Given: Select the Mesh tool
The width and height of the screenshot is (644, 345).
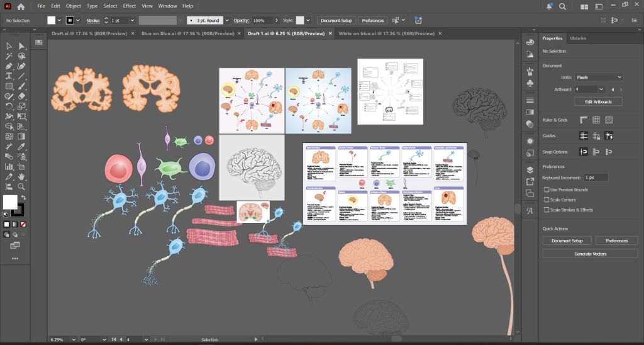Looking at the screenshot, I should coord(9,137).
